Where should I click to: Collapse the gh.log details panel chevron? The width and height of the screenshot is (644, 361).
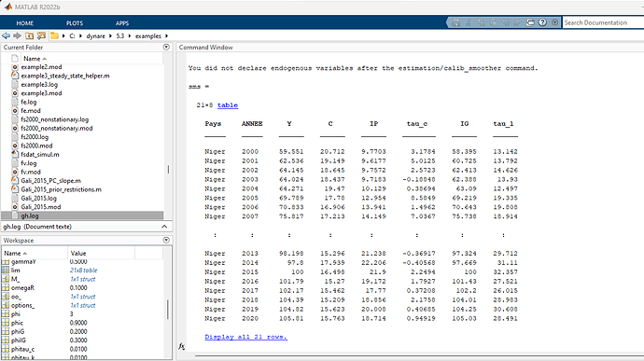tap(164, 227)
